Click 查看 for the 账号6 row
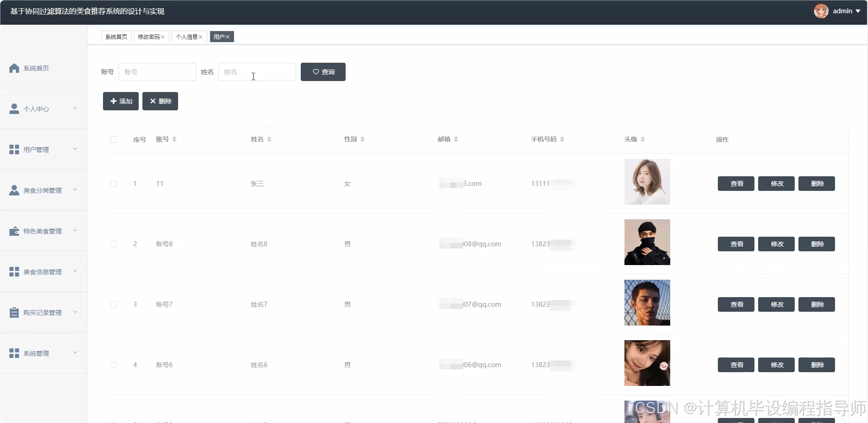This screenshot has width=868, height=423. coord(736,365)
